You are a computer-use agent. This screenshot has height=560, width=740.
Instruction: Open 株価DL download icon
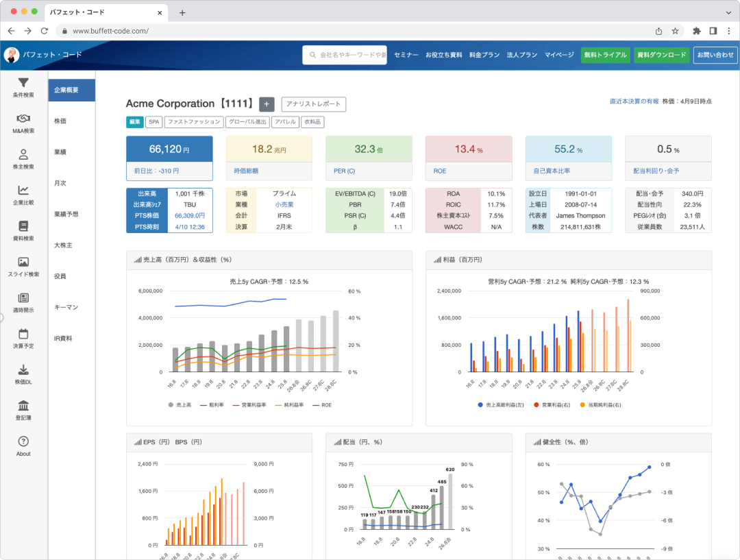click(x=23, y=369)
